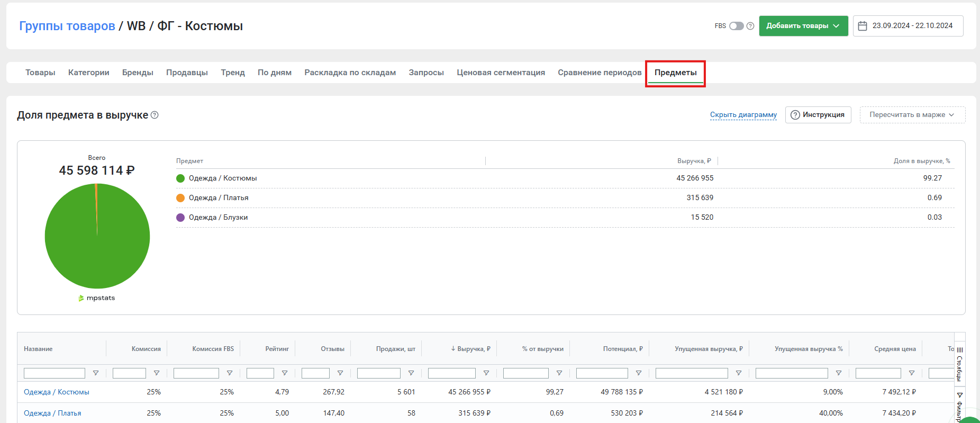Click the filter funnel for the Комиссия column
This screenshot has width=980, height=423.
[157, 373]
